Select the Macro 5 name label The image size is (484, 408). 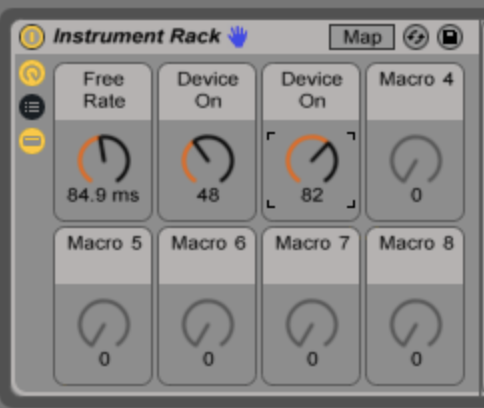click(105, 243)
